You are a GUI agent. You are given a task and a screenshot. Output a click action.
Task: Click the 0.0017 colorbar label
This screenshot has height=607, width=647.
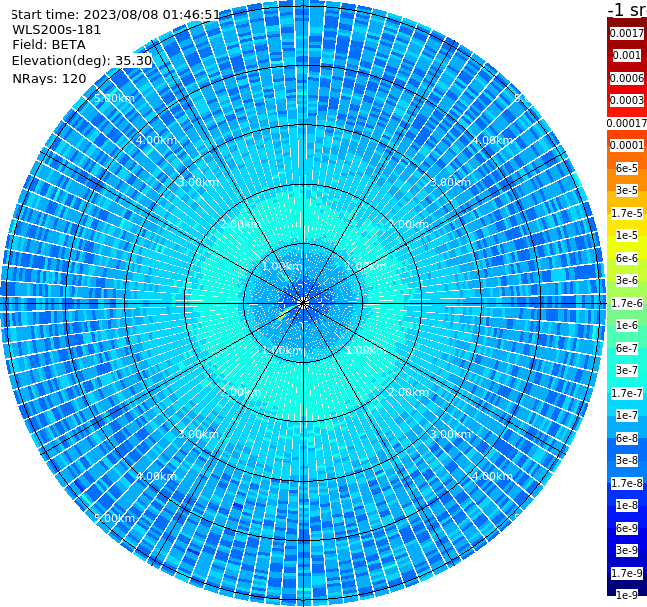tap(627, 33)
